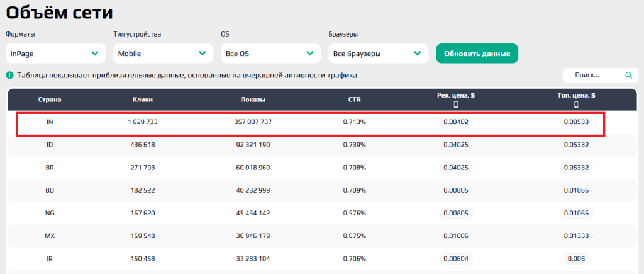Click the mobile icon under Рек. цена header
Viewport: 644px width, 274px height.
(455, 105)
